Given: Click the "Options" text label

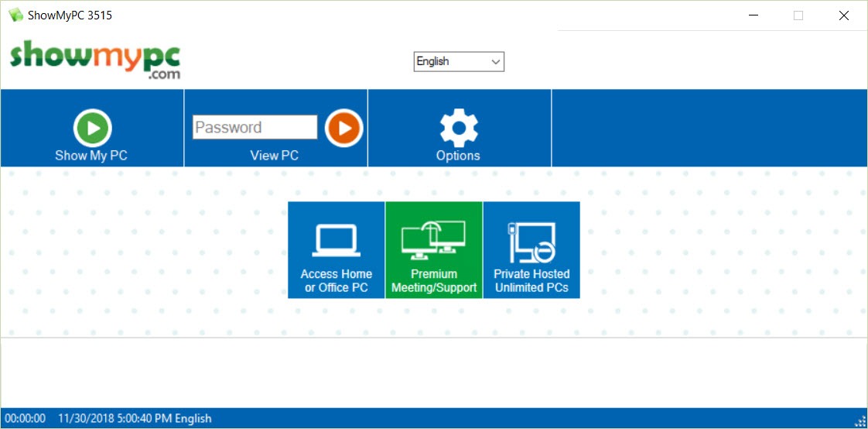Looking at the screenshot, I should tap(458, 156).
